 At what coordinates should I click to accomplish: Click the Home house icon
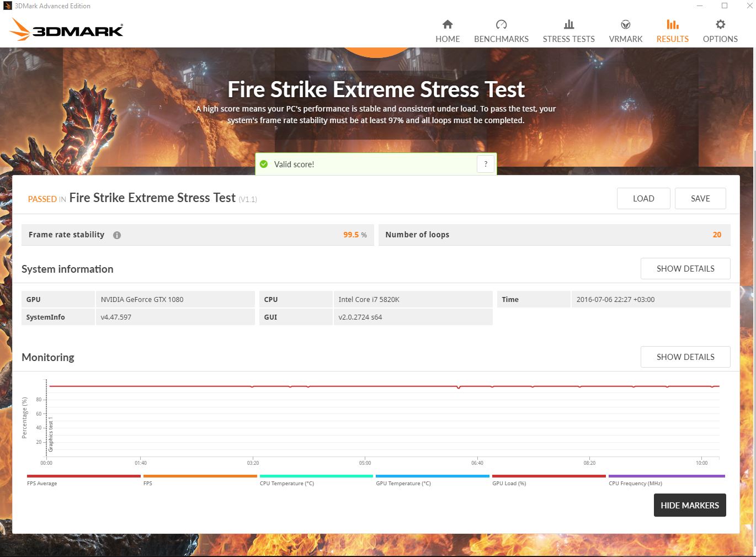(x=448, y=24)
